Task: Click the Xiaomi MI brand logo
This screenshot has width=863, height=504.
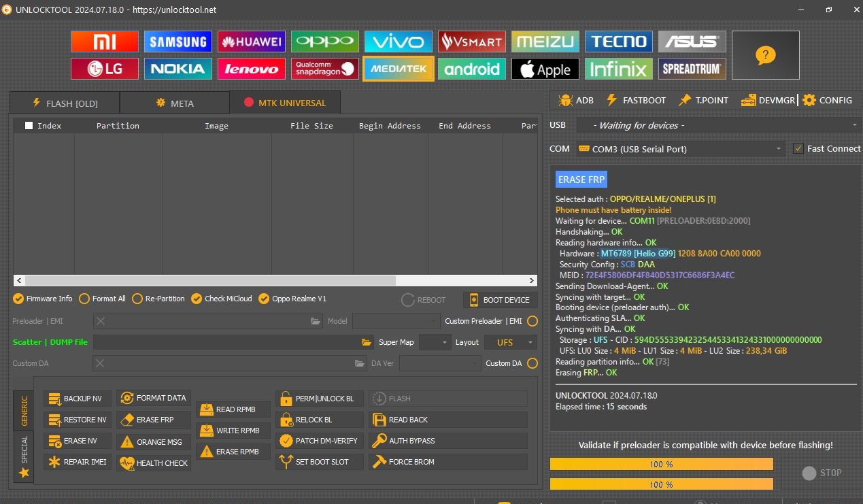Action: [x=104, y=41]
